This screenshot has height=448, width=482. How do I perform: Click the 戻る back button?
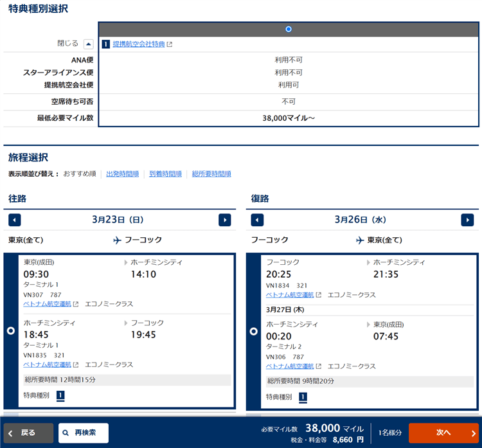point(28,433)
